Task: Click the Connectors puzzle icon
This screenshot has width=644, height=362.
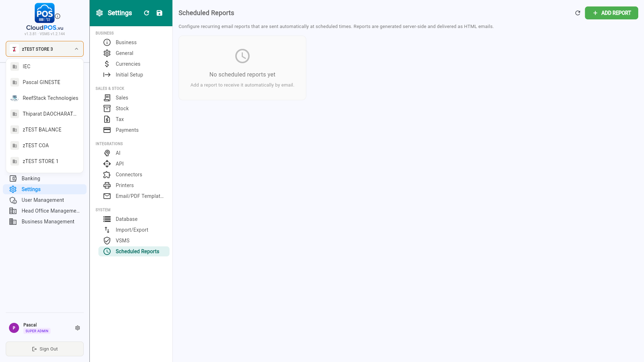Action: pos(107,175)
